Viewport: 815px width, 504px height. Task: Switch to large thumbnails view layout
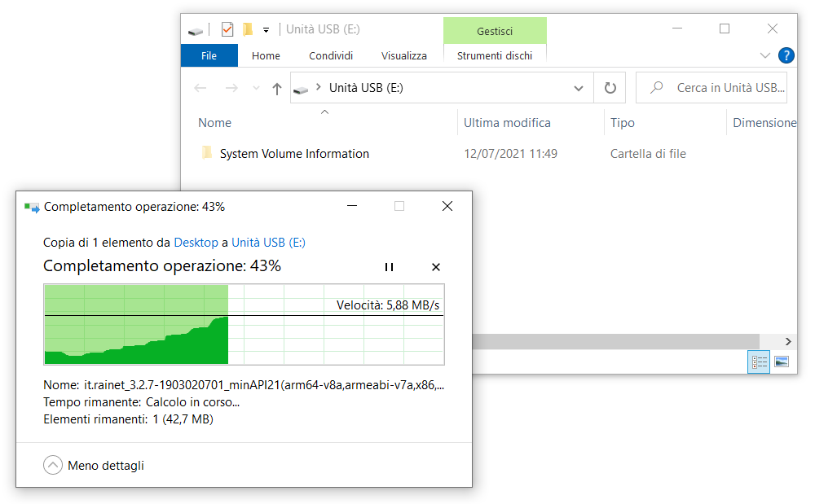781,362
